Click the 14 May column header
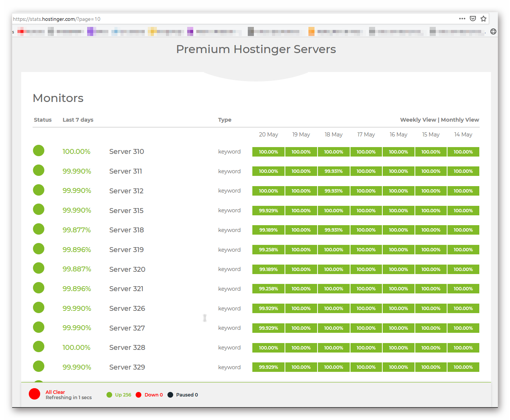510x420 pixels. (463, 135)
